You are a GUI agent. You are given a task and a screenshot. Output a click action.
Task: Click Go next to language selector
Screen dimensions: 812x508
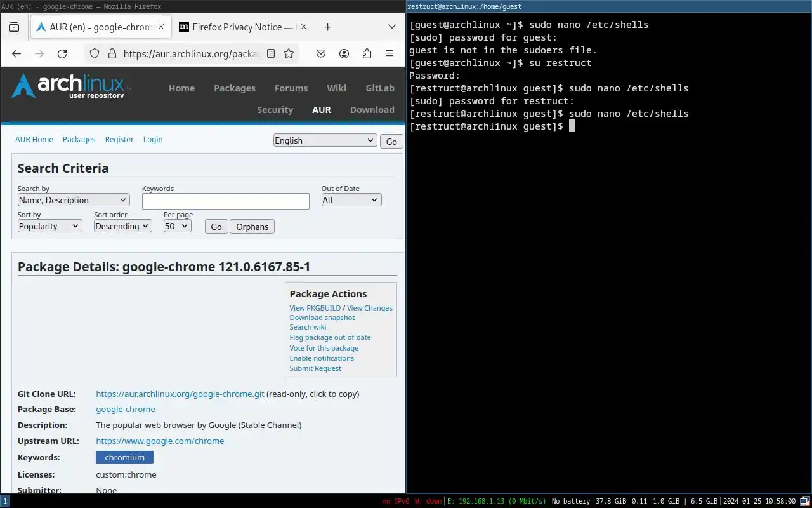[x=391, y=141]
